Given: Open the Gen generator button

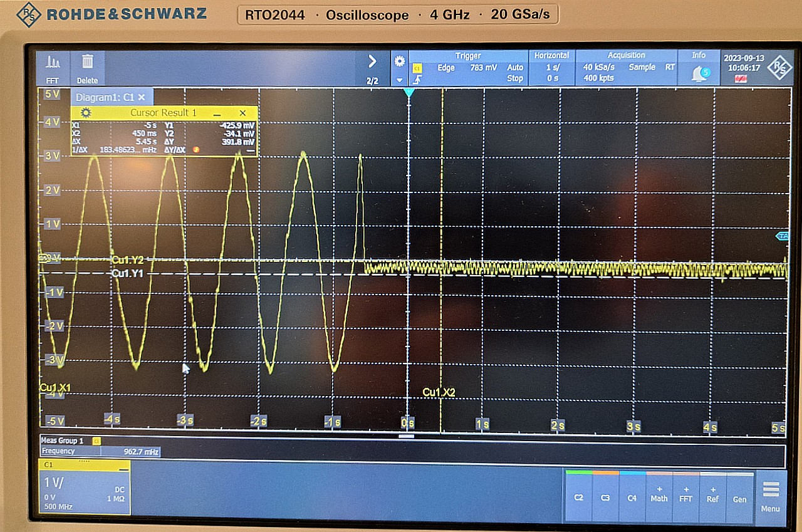Looking at the screenshot, I should click(x=739, y=498).
